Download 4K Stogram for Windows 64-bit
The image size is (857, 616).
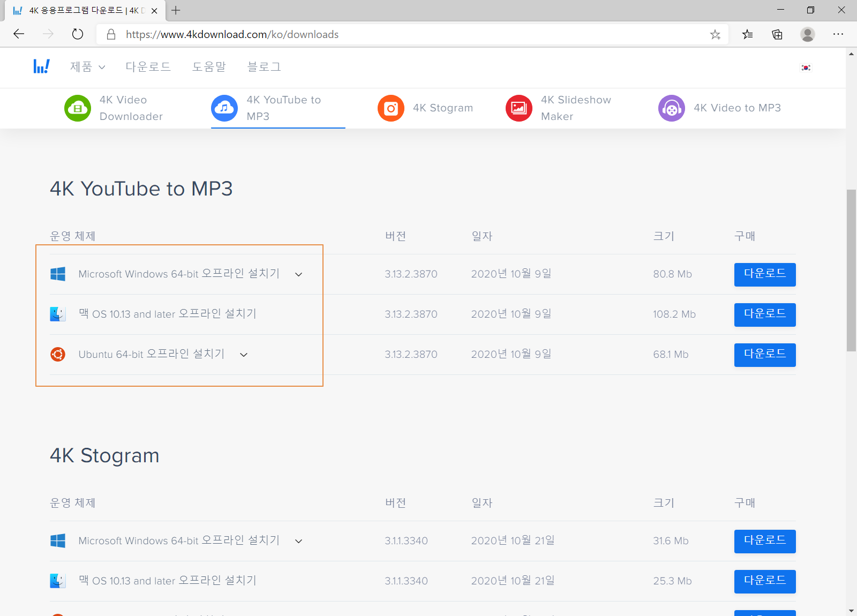[765, 541]
